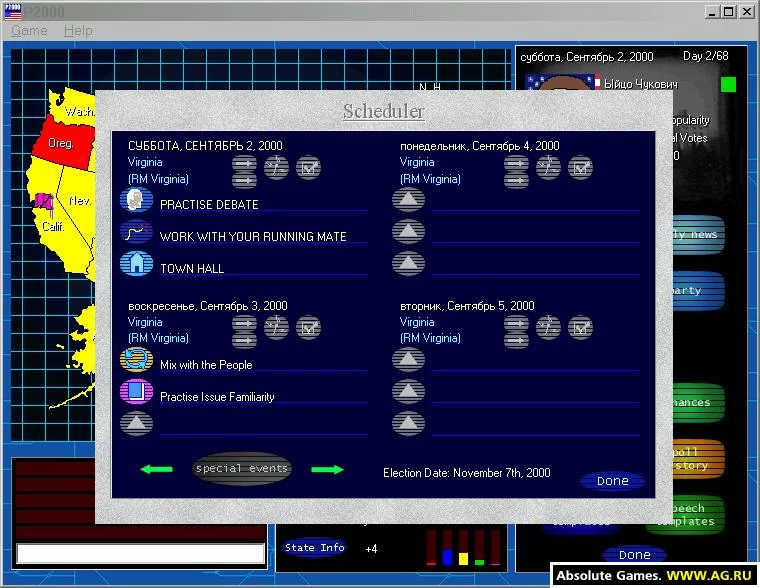760x588 pixels.
Task: Open the orange poll history button behind Scheduler
Action: point(698,459)
